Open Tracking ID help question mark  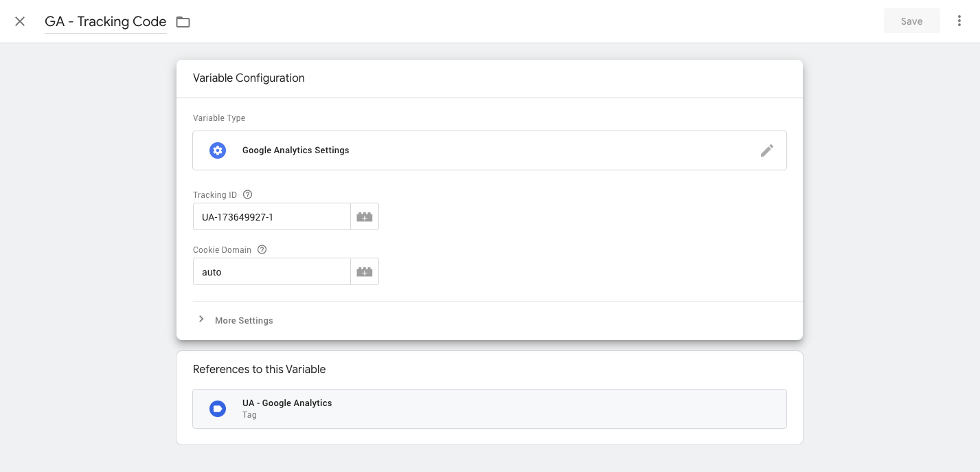(x=248, y=195)
